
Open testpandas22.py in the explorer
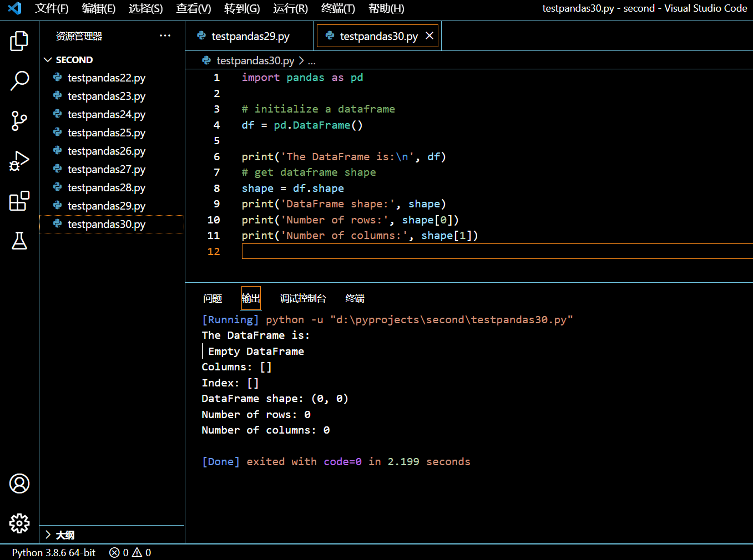click(112, 78)
